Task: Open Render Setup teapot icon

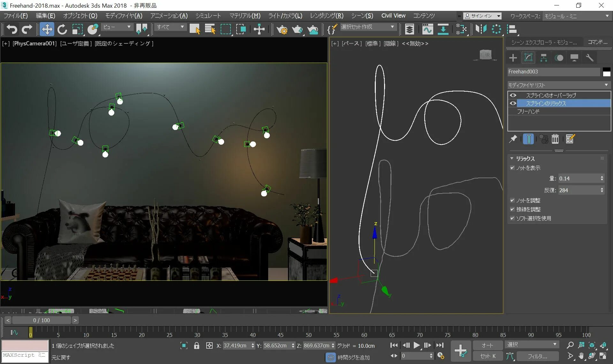Action: click(x=282, y=29)
